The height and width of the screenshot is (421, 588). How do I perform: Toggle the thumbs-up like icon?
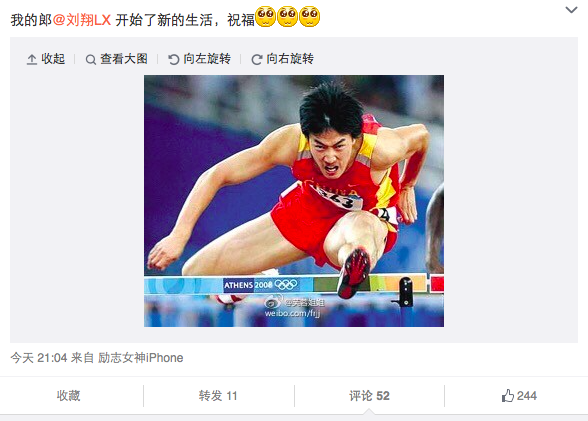point(508,396)
